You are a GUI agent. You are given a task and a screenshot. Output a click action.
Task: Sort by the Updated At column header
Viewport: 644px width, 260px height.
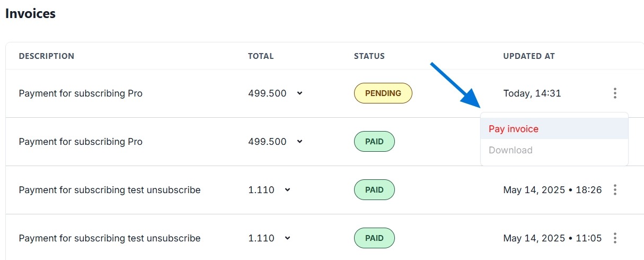pos(528,56)
